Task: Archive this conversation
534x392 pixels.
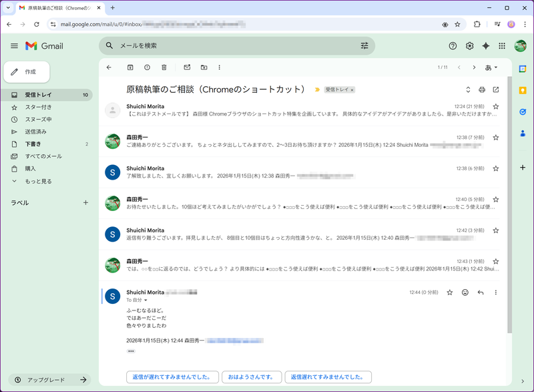Action: pyautogui.click(x=130, y=67)
